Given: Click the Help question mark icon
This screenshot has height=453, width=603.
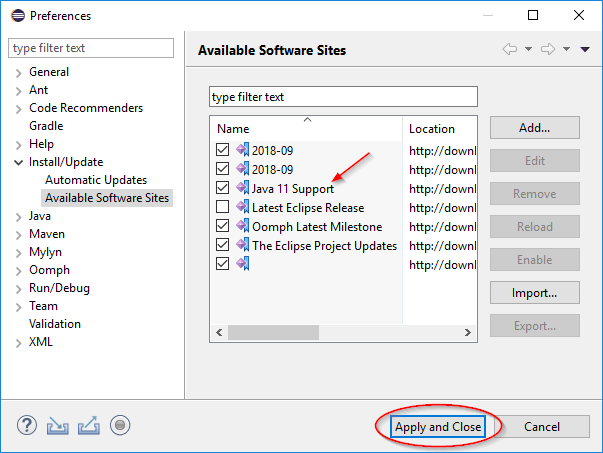Looking at the screenshot, I should tap(25, 425).
